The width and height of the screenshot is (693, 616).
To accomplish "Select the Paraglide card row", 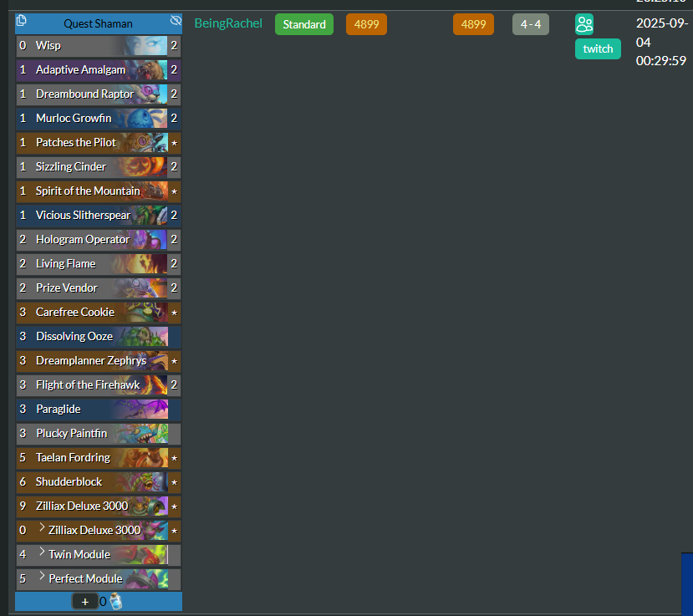I will pos(99,410).
